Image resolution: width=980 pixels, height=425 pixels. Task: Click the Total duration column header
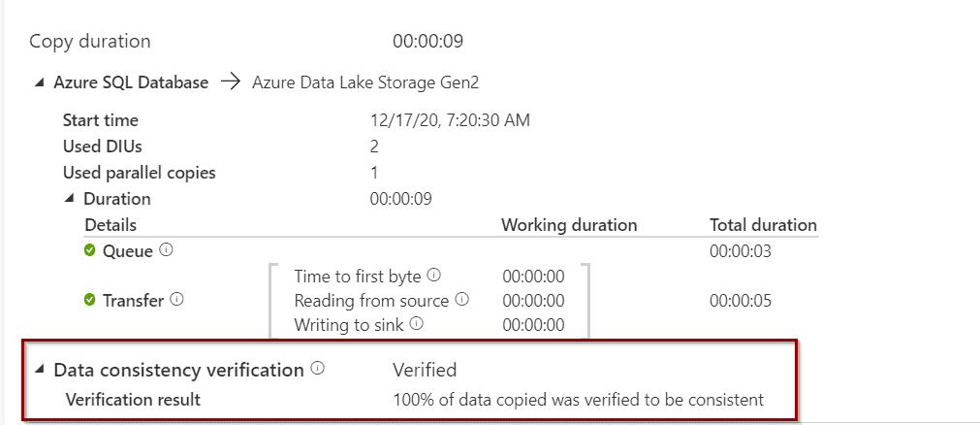point(763,225)
